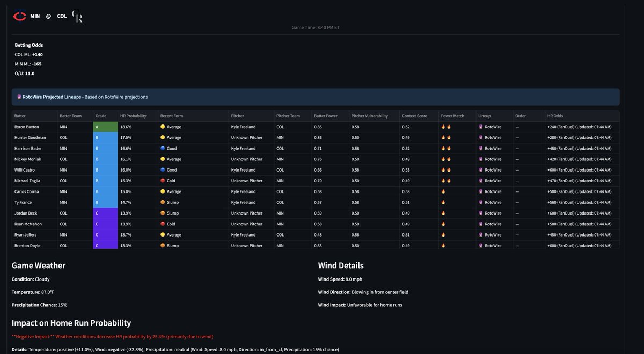Click Hunter Goodman's blue B grade cell
This screenshot has height=354, width=644.
click(105, 138)
